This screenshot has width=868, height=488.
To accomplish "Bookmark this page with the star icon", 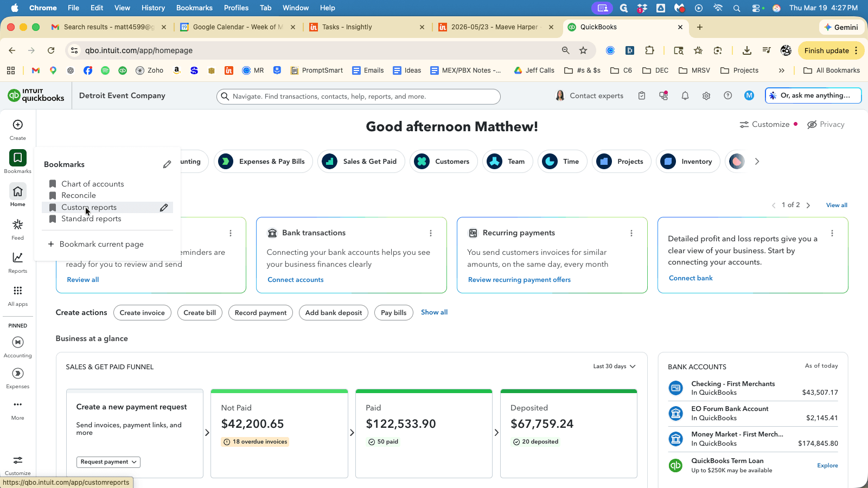I will click(583, 50).
